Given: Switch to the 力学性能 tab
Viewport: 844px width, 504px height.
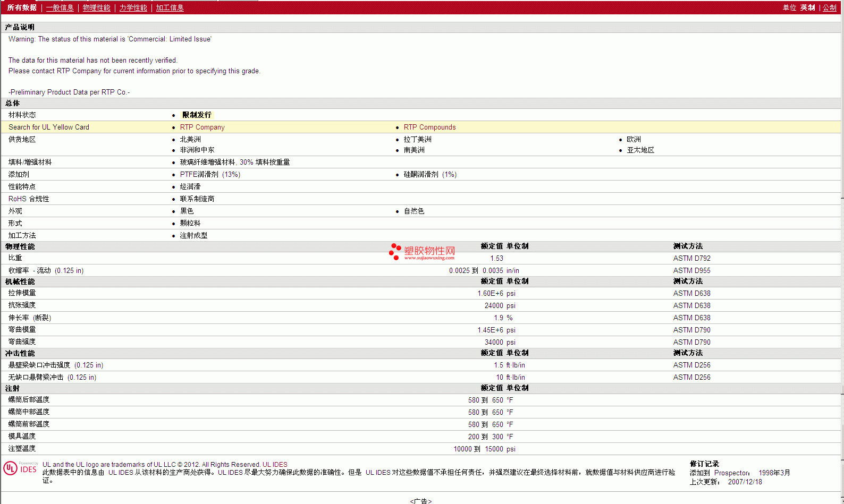Looking at the screenshot, I should pos(133,7).
